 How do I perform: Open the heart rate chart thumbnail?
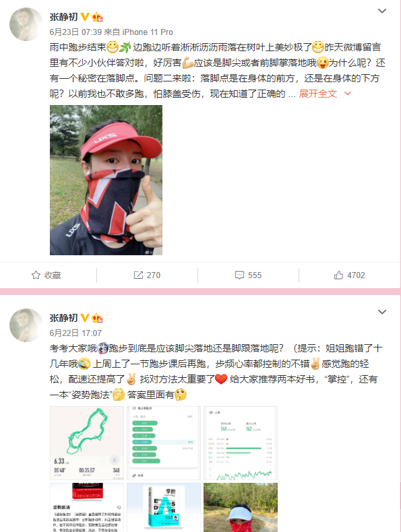pyautogui.click(x=241, y=443)
